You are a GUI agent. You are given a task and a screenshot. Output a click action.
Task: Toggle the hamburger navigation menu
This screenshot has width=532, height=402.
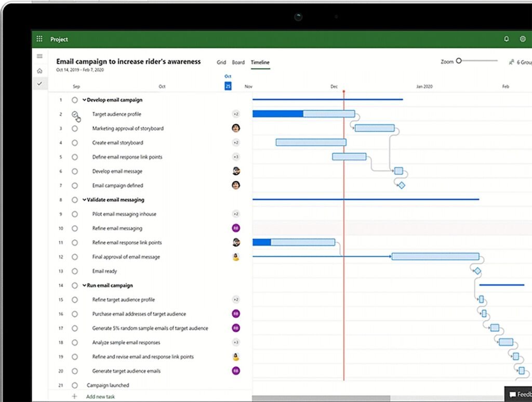[x=39, y=56]
